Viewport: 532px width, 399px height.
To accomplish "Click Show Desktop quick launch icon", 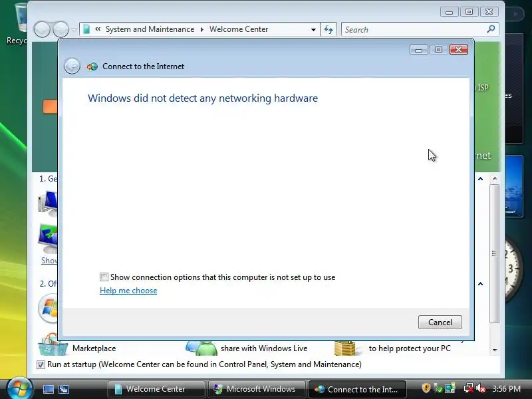I will click(x=48, y=389).
